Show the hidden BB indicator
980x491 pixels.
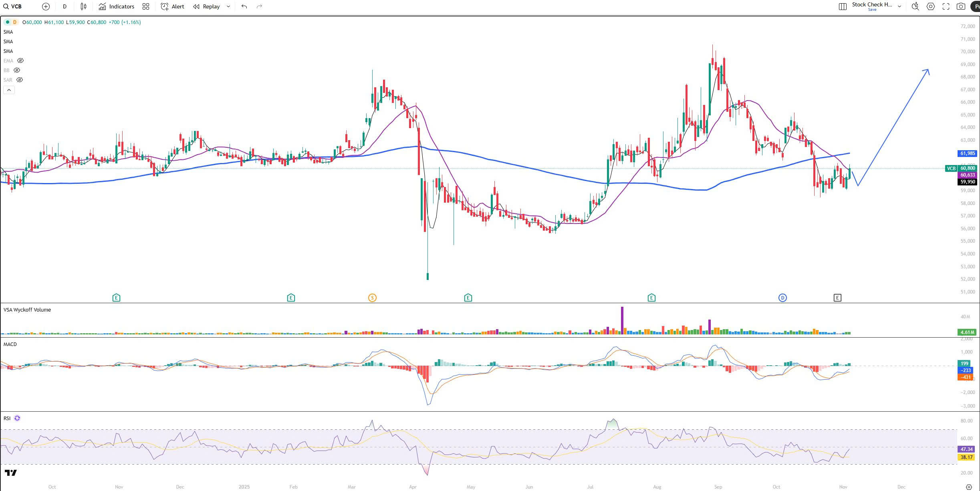pos(17,70)
